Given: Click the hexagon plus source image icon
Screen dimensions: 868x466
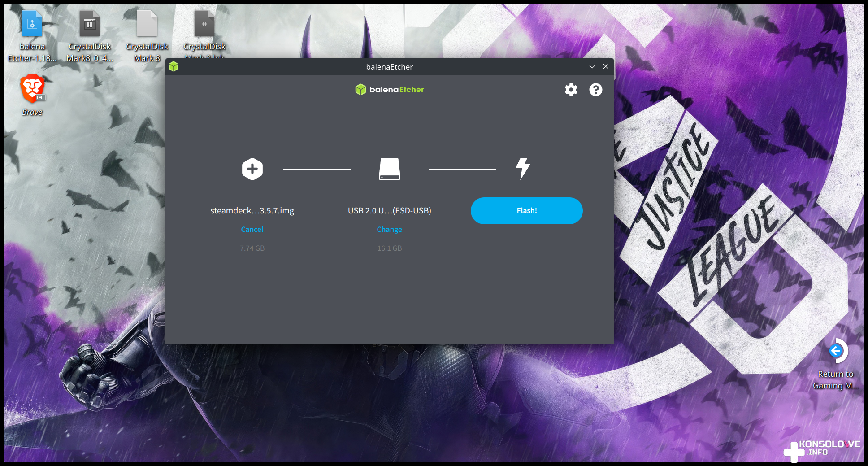Looking at the screenshot, I should point(252,169).
